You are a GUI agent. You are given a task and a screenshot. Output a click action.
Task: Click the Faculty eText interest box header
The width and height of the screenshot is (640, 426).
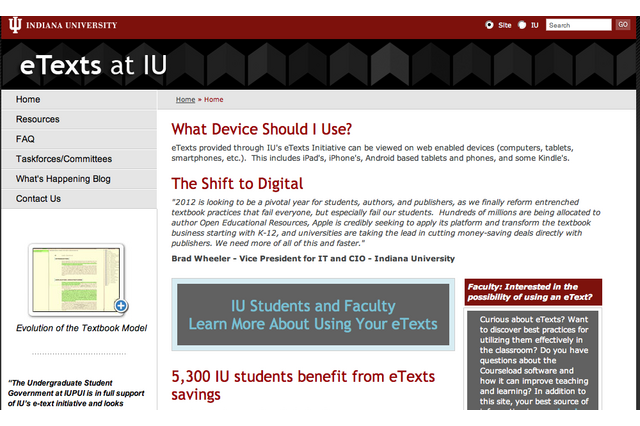pos(532,292)
